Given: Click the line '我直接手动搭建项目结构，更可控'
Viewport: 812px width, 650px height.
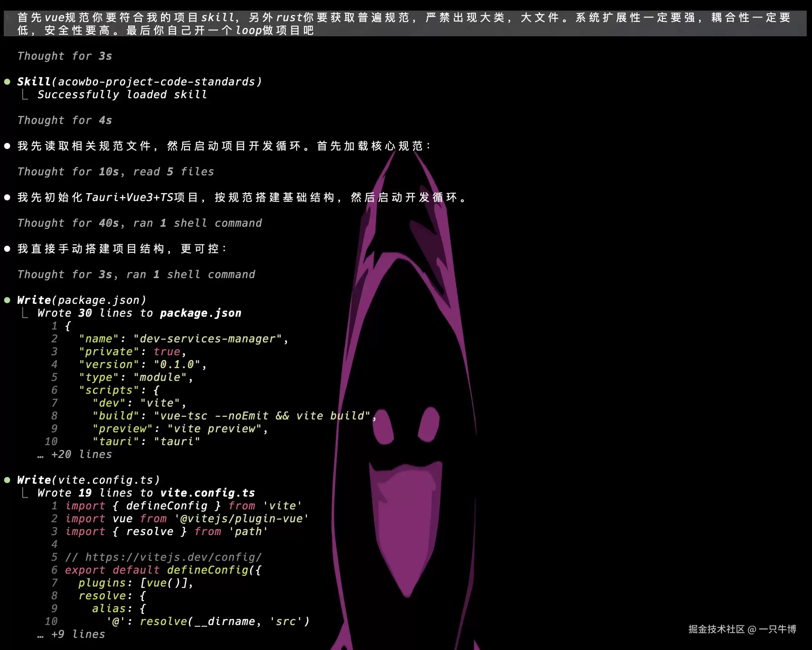Looking at the screenshot, I should 122,249.
